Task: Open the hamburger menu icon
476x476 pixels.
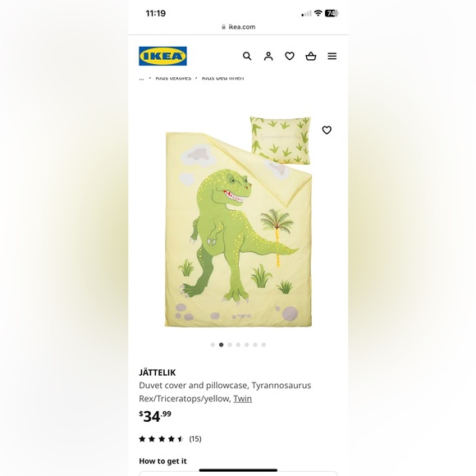Action: (332, 56)
